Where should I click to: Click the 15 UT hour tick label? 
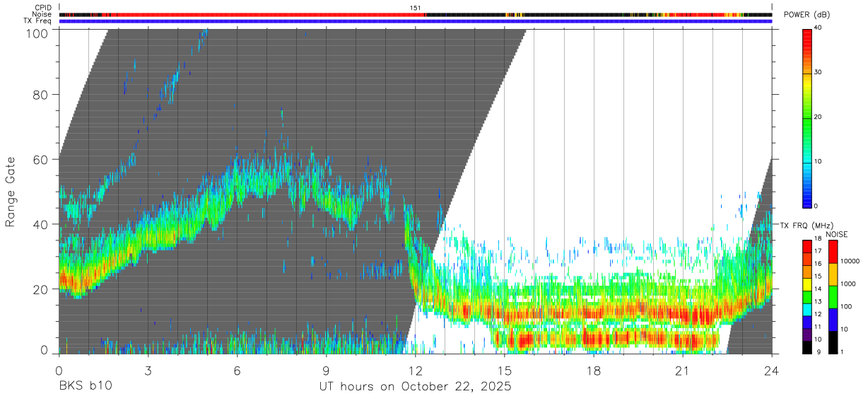click(504, 369)
